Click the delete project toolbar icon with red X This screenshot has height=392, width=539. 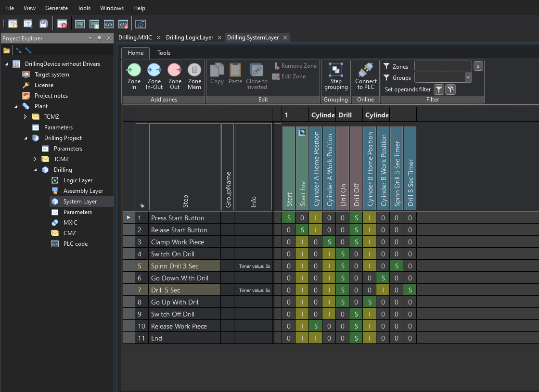pyautogui.click(x=62, y=24)
